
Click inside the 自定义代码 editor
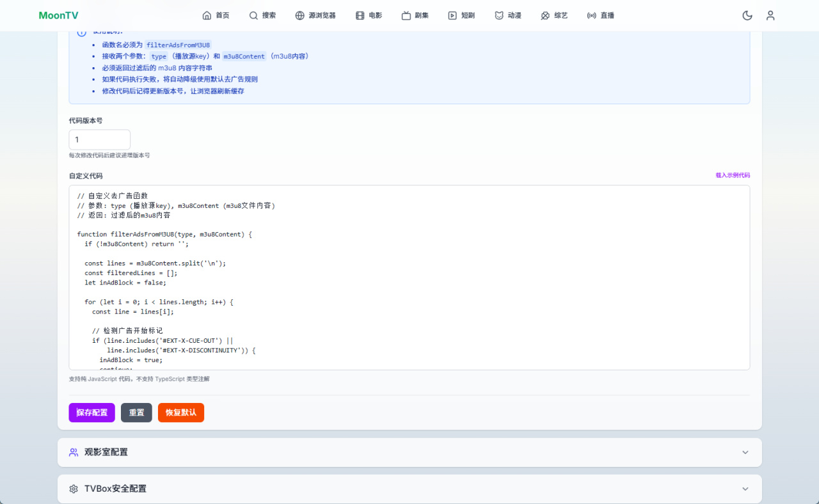(409, 278)
